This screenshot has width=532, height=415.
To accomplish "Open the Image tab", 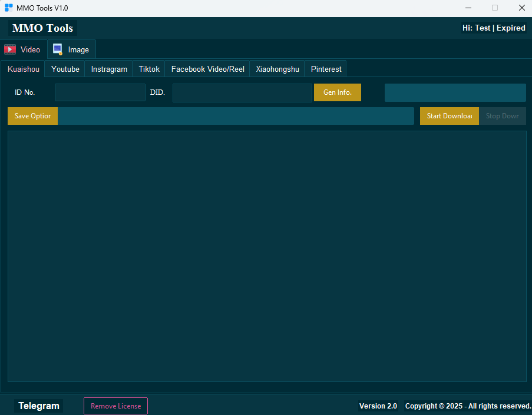I will tap(72, 49).
